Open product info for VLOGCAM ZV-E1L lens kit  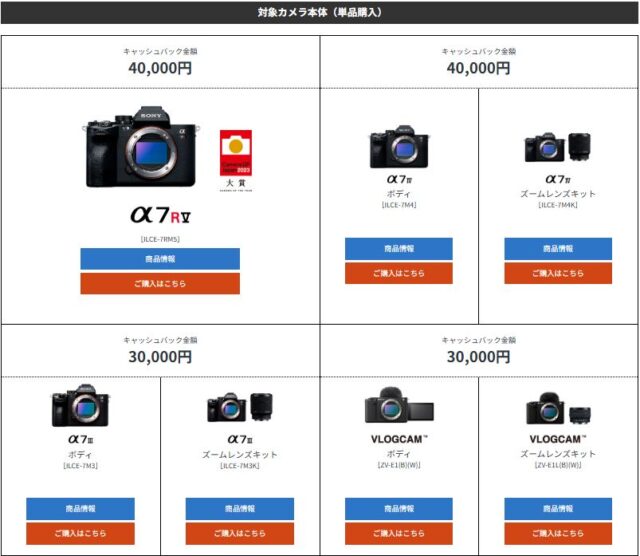[558, 509]
